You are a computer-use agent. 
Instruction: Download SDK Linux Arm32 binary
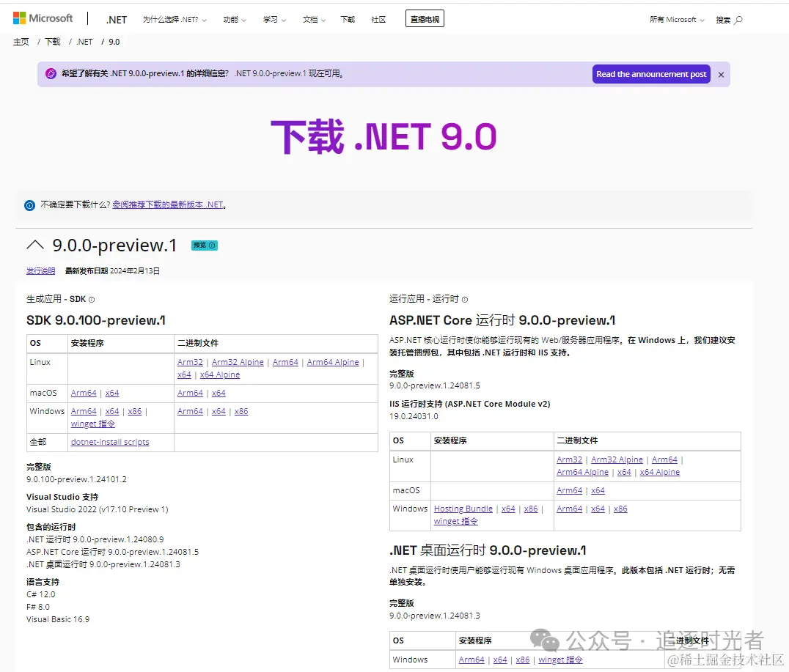pos(190,362)
